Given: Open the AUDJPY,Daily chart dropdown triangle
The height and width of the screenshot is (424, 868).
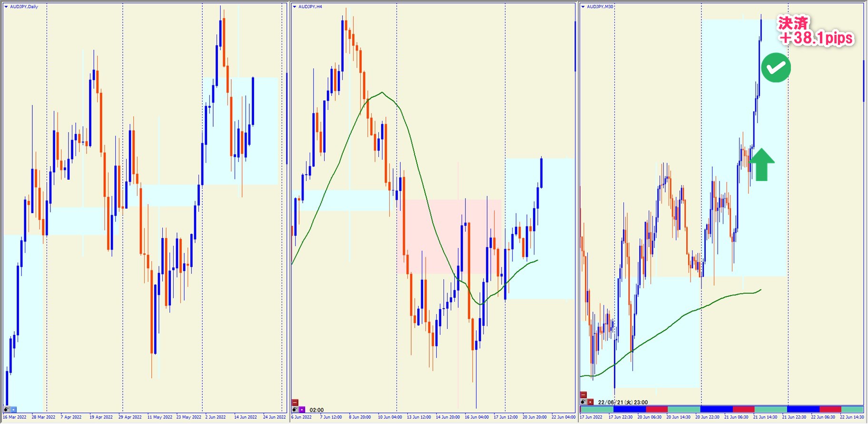Looking at the screenshot, I should 6,7.
